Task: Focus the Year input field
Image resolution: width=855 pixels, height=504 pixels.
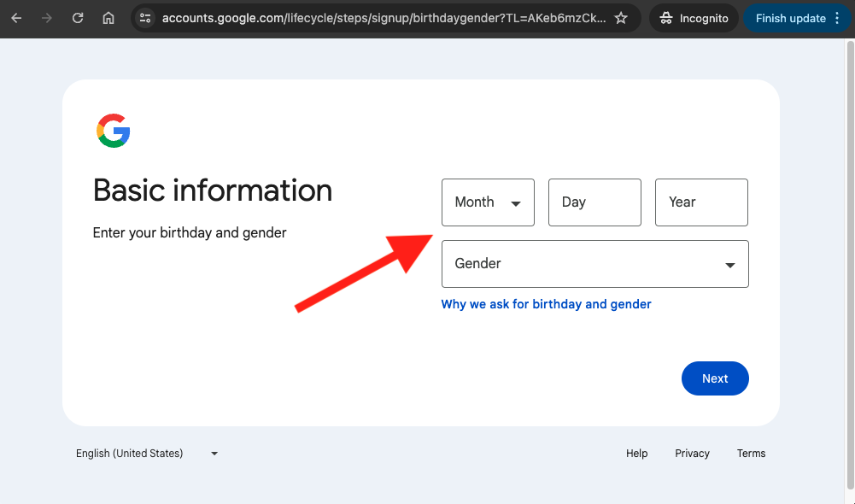Action: (701, 202)
